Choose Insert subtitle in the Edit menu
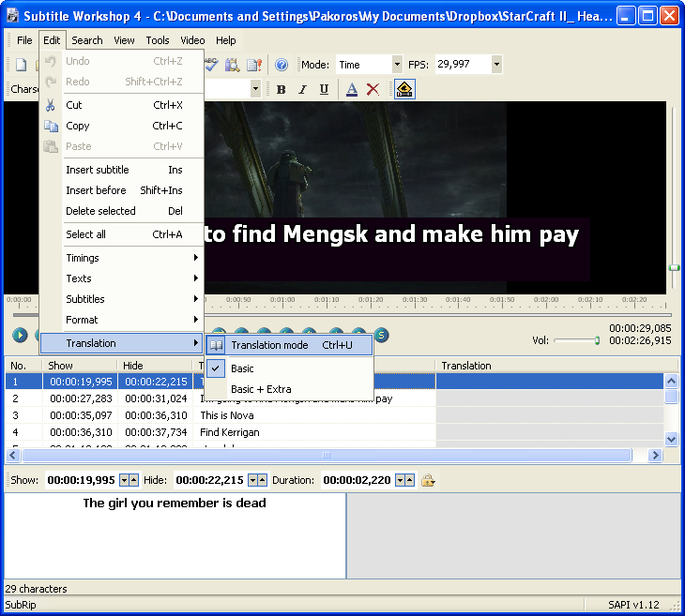 pyautogui.click(x=123, y=170)
